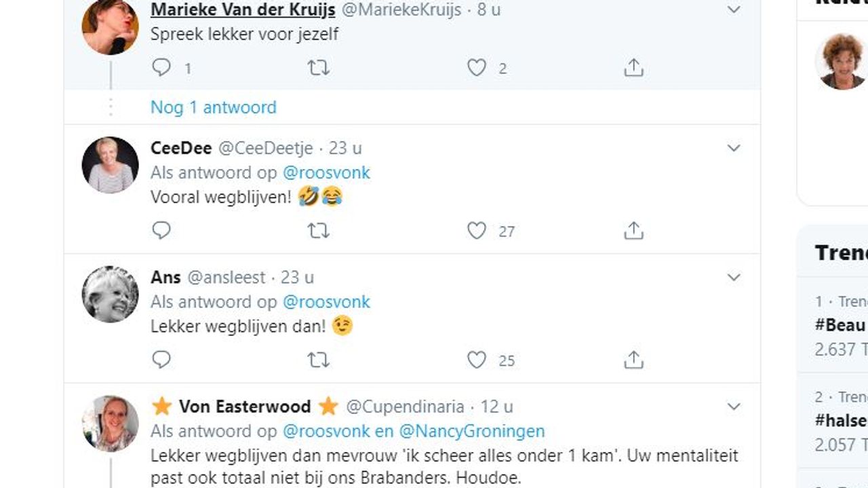Viewport: 868px width, 488px height.
Task: Open the dropdown on Marieke's tweet
Action: [732, 10]
